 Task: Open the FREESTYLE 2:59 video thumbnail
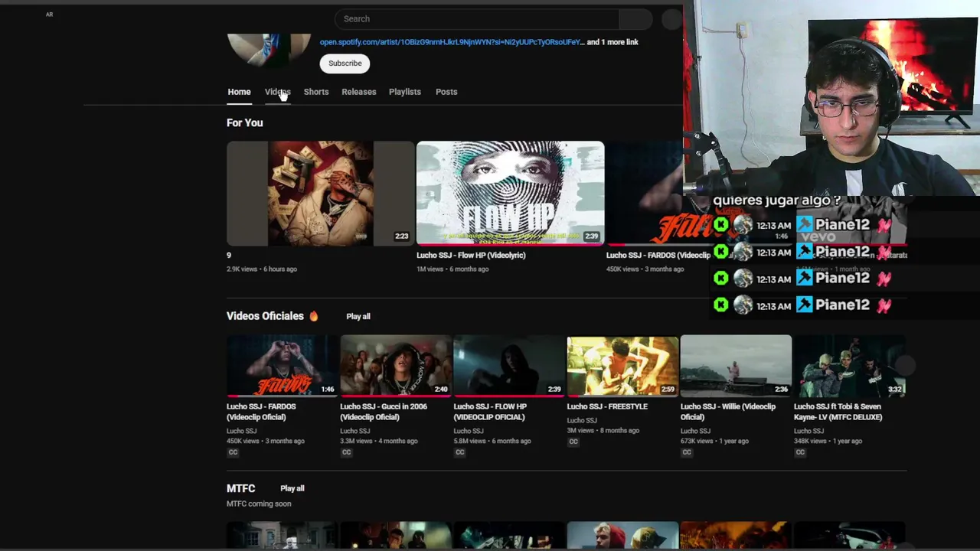[622, 366]
